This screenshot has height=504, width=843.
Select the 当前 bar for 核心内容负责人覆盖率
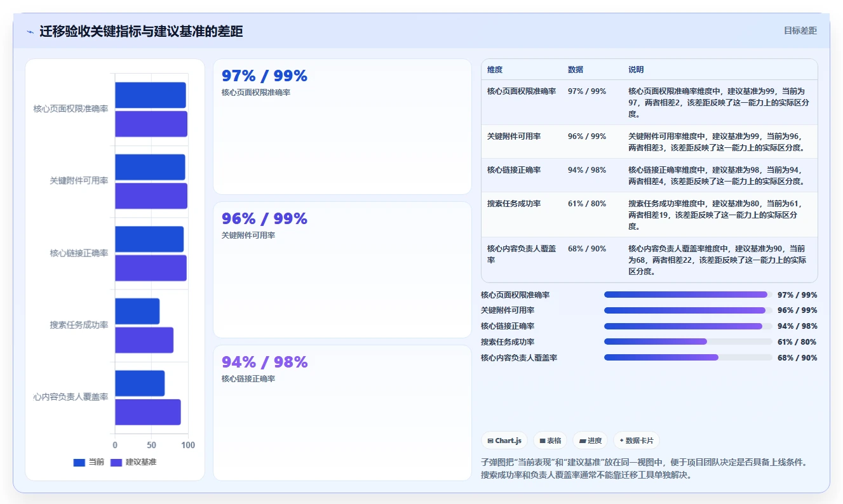[140, 383]
